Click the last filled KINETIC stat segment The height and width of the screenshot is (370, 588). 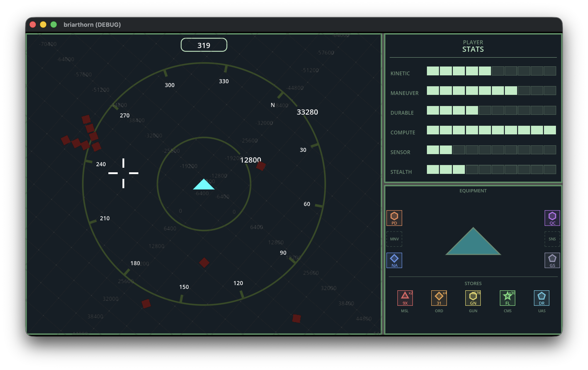[485, 71]
